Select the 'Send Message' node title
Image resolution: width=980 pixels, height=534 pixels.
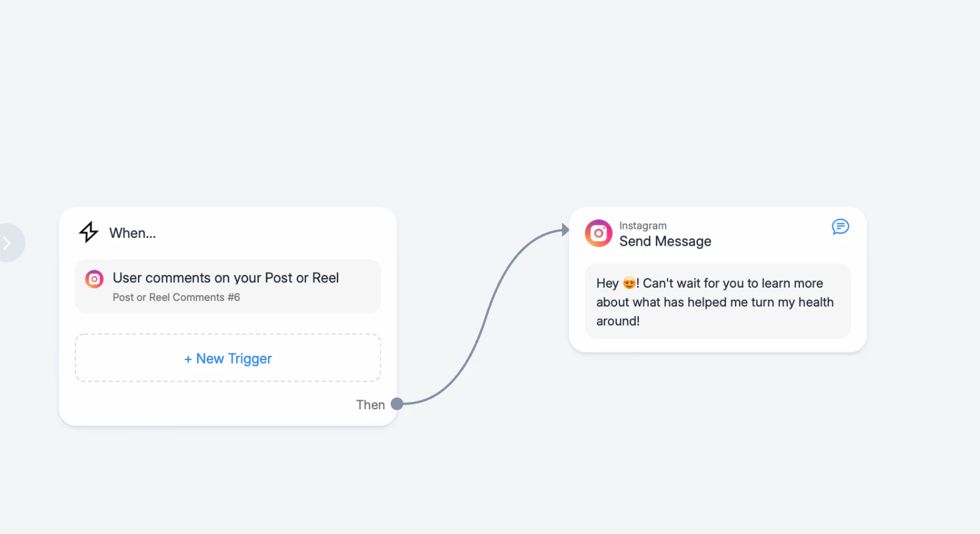pyautogui.click(x=665, y=241)
